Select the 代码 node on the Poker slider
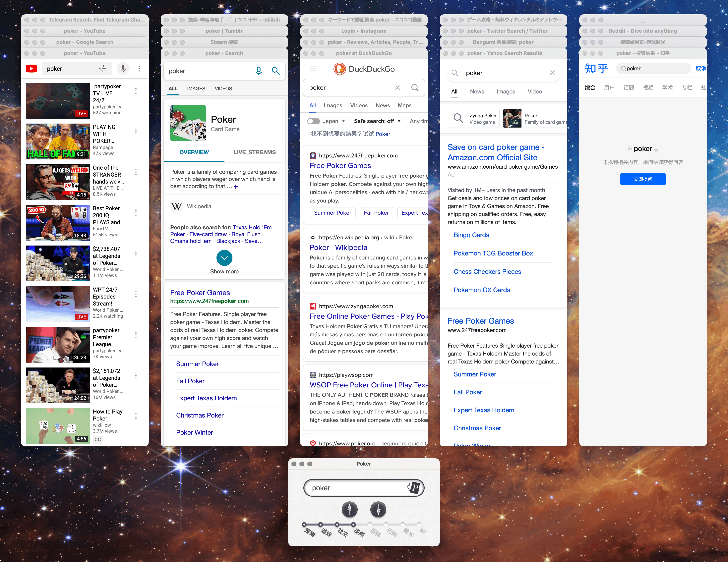 tap(386, 524)
